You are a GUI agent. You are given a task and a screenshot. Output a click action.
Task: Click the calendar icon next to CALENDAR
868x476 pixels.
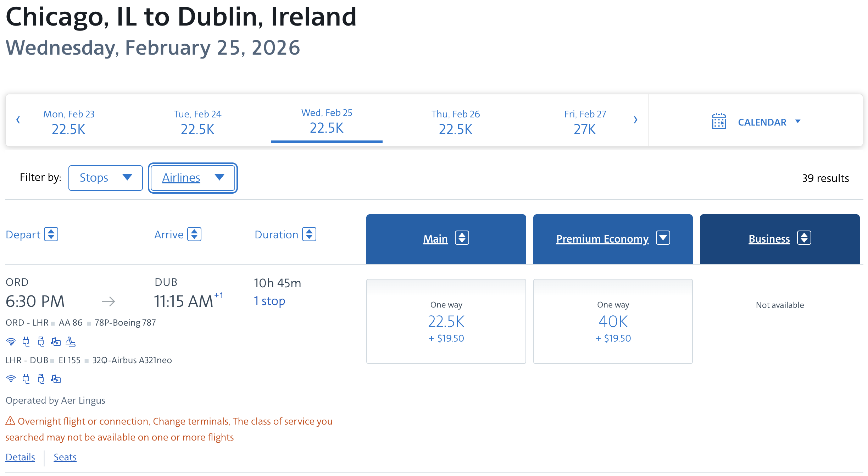718,121
